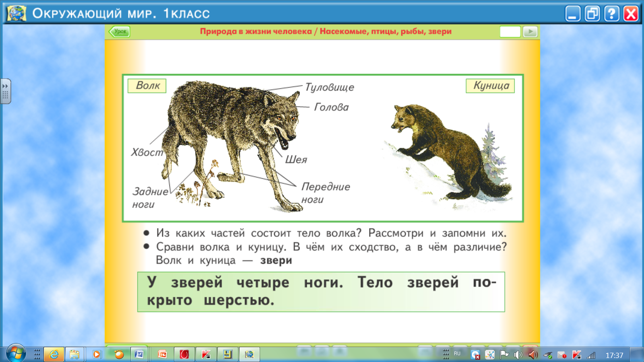Click the system clock showing 17:37
Image resolution: width=644 pixels, height=362 pixels.
click(x=614, y=355)
